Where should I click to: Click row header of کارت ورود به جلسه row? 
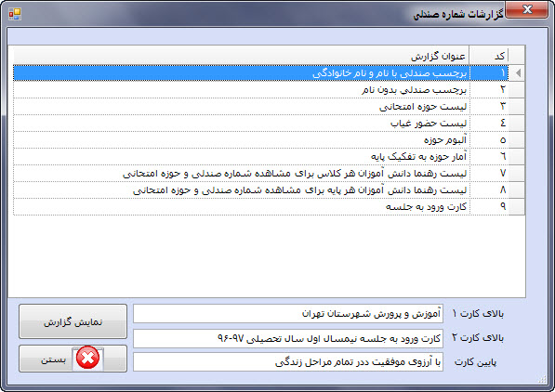[516, 206]
